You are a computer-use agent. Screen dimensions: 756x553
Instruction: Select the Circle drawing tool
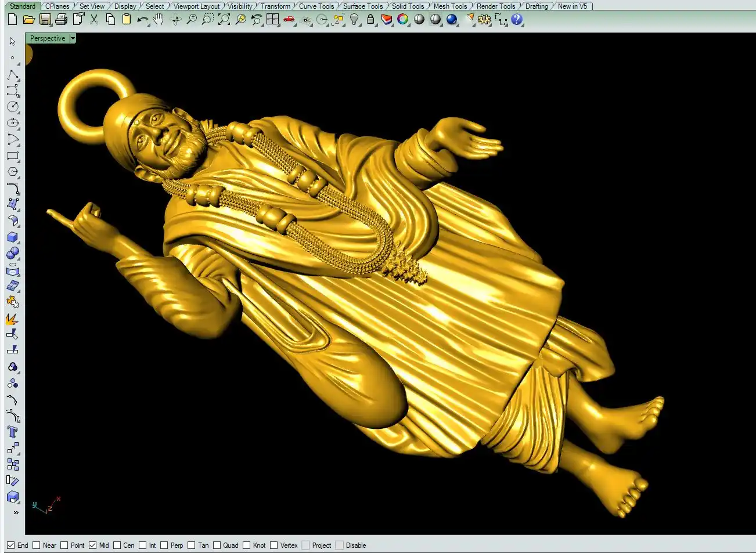coord(13,107)
